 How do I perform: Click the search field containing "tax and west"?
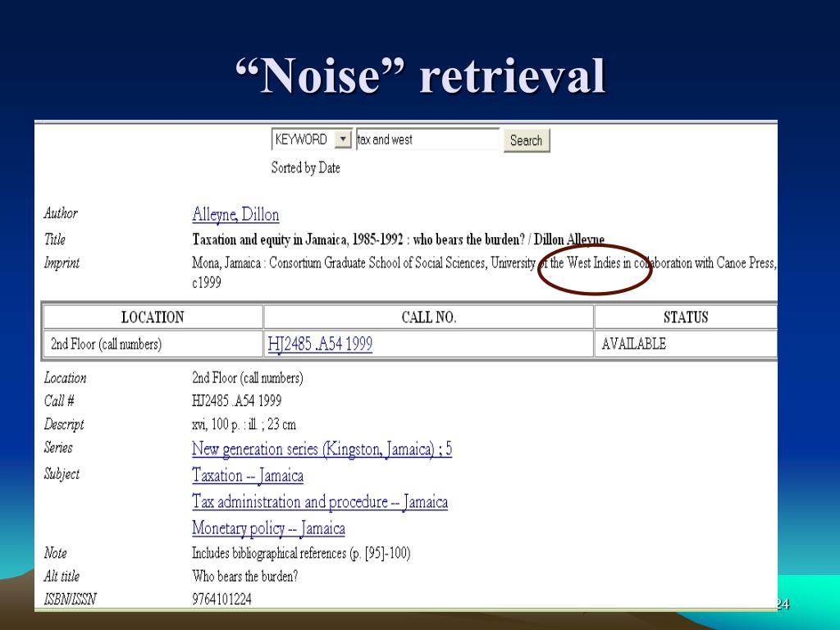click(x=427, y=139)
